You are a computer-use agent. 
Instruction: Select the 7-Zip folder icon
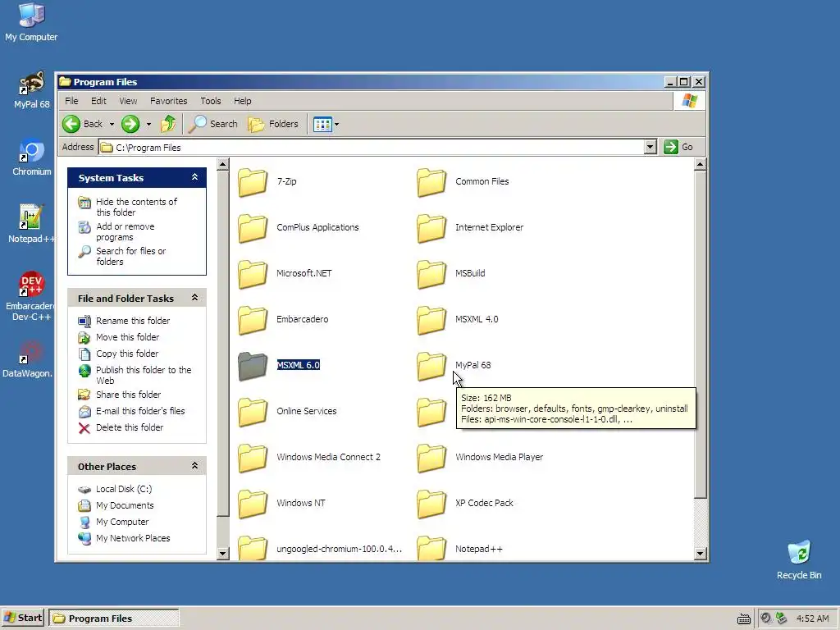pyautogui.click(x=253, y=181)
